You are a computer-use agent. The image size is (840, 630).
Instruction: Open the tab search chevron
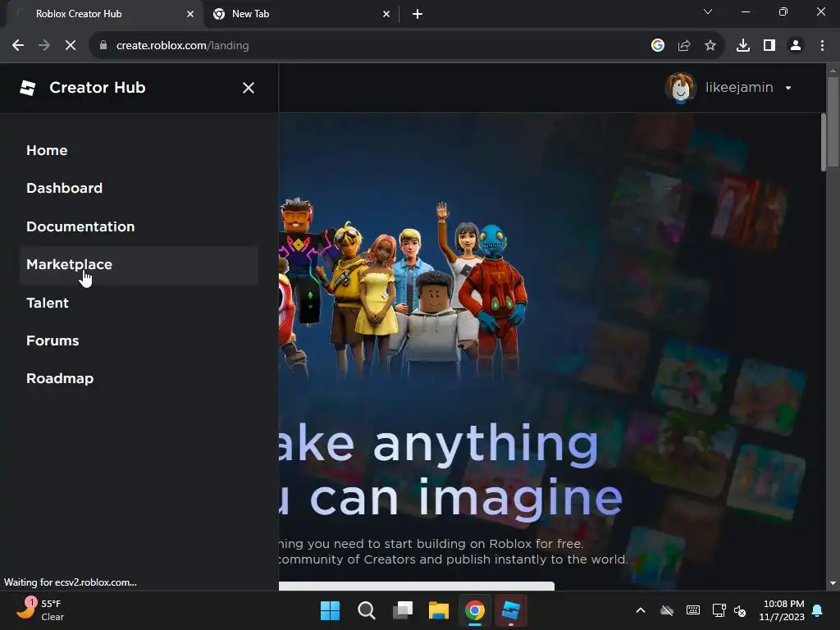click(x=708, y=11)
